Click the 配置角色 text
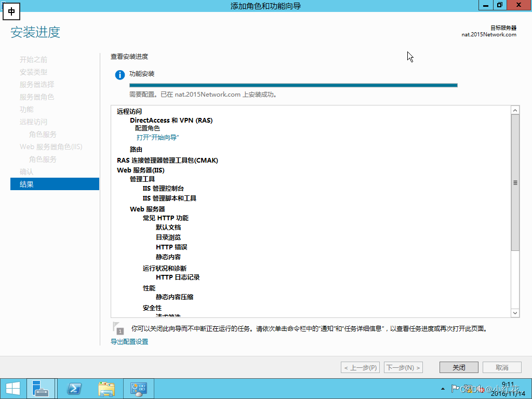The height and width of the screenshot is (399, 532). tap(147, 128)
